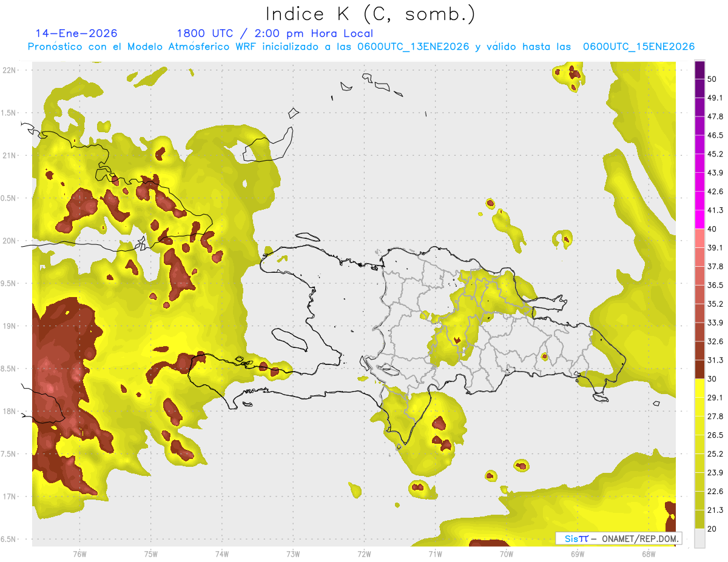Click the longitude axis label "68W"

648,554
